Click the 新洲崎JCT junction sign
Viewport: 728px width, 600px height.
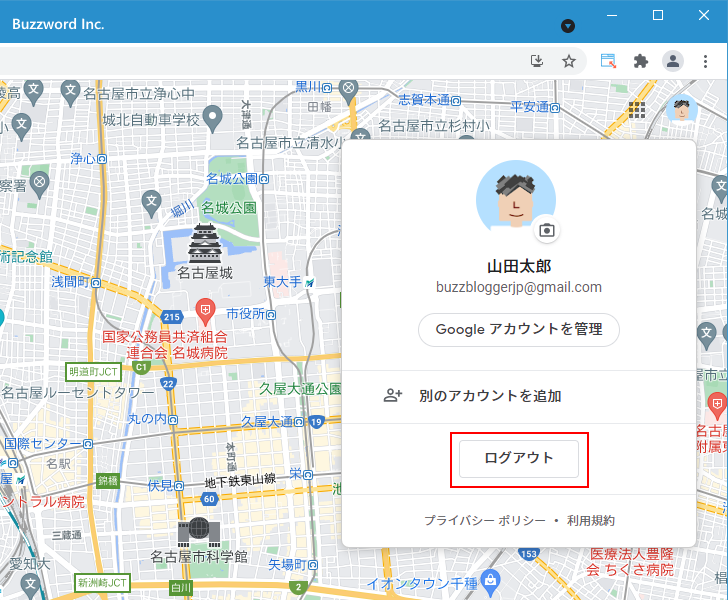point(102,583)
